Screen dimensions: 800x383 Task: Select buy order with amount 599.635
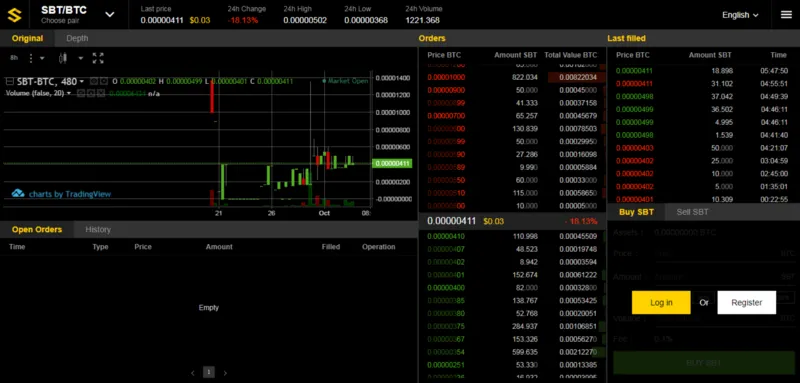pos(512,352)
